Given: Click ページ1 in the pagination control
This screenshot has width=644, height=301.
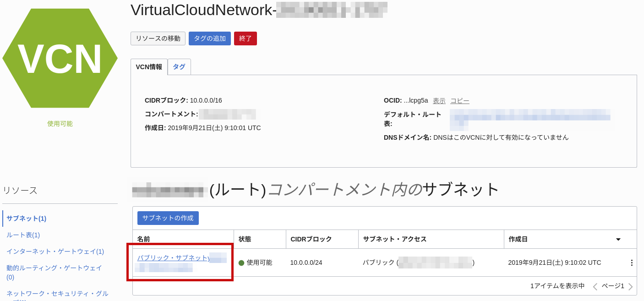Looking at the screenshot, I should pyautogui.click(x=614, y=285).
